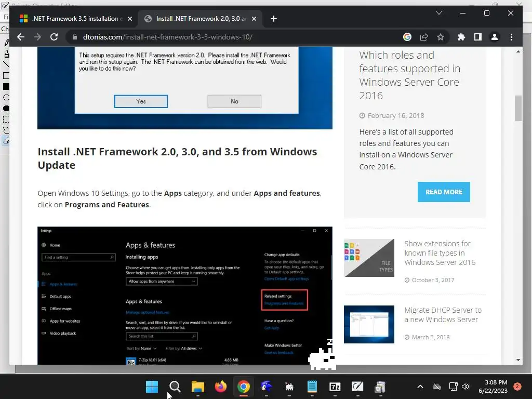Go back to the previous page in Chrome
The height and width of the screenshot is (399, 532).
[21, 37]
